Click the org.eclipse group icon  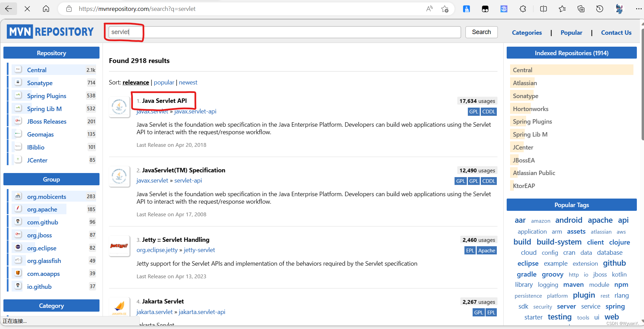pos(18,247)
